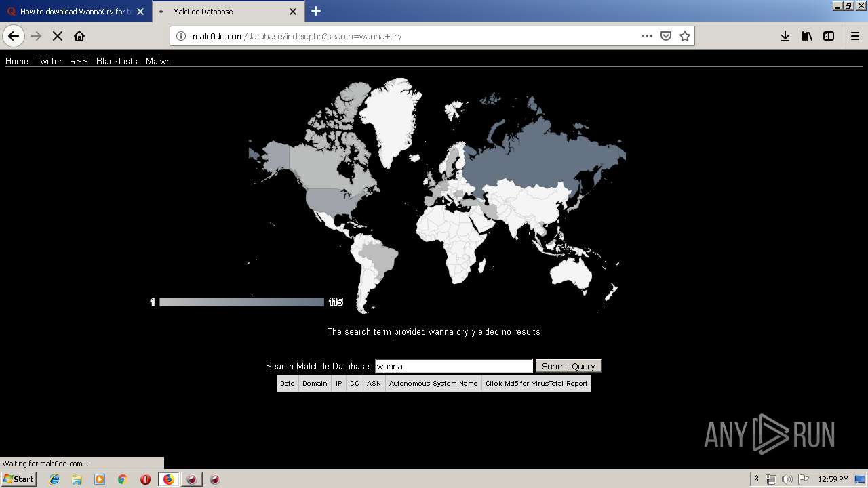Open the RSS feed link
The width and height of the screenshot is (868, 488).
(79, 61)
